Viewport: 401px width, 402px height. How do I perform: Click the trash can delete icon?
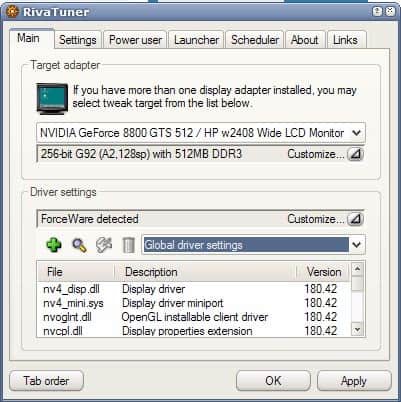(x=128, y=245)
